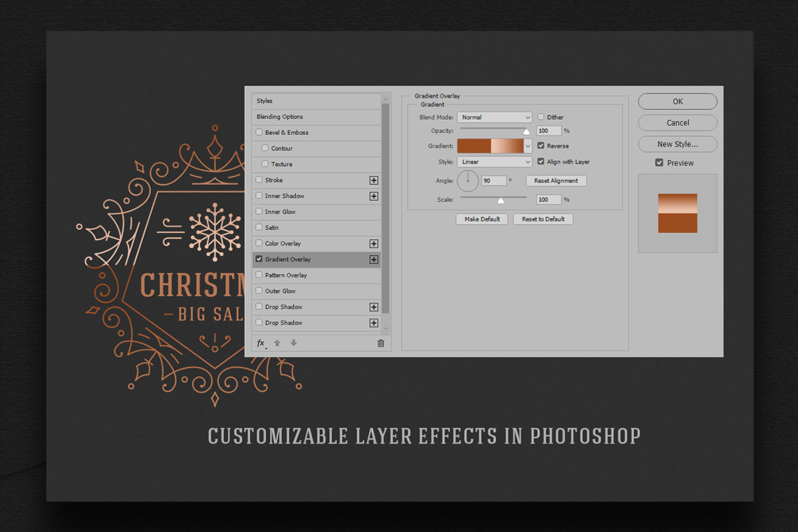Open the Blend Mode dropdown

click(x=495, y=117)
